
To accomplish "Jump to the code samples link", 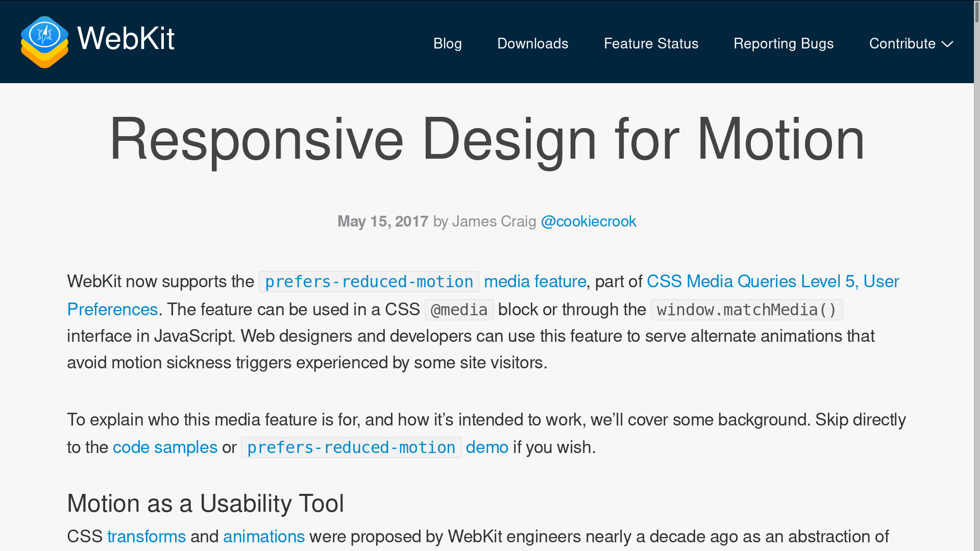I will pyautogui.click(x=165, y=447).
